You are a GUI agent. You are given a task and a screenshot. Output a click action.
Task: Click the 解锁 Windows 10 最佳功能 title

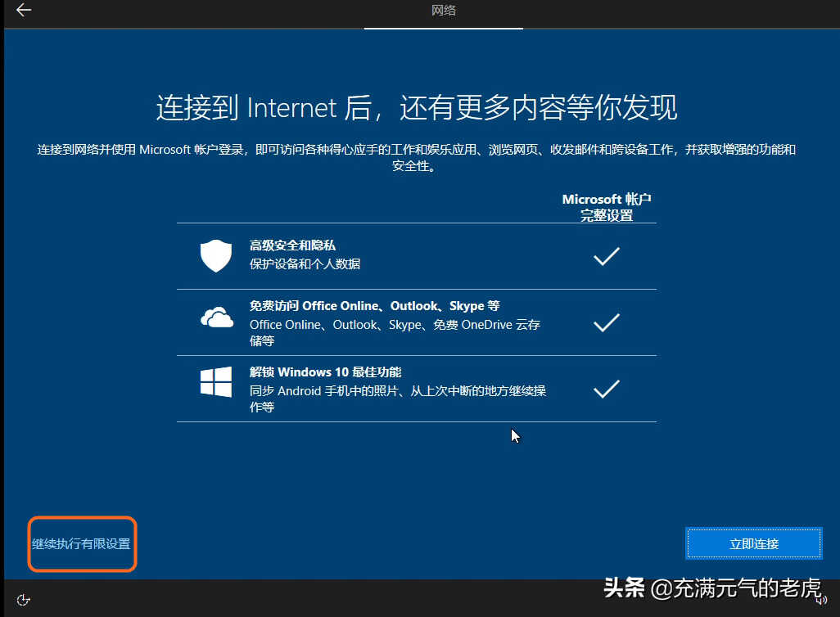(x=325, y=372)
